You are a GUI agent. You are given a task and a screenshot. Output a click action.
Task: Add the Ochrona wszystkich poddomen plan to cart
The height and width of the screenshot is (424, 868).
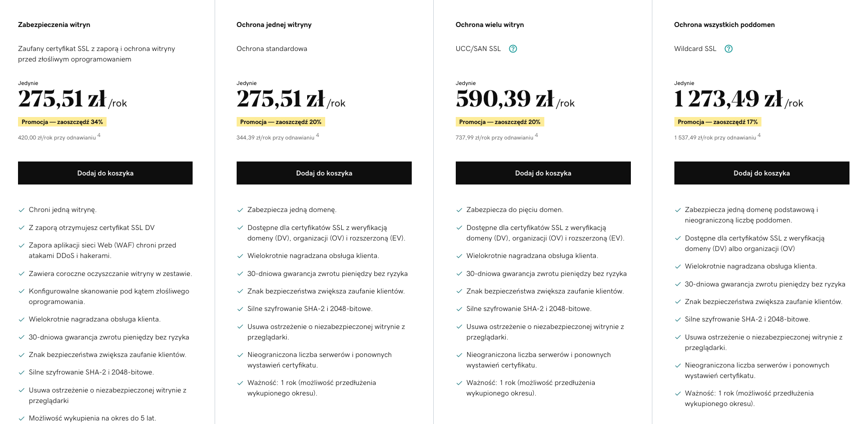coord(762,173)
